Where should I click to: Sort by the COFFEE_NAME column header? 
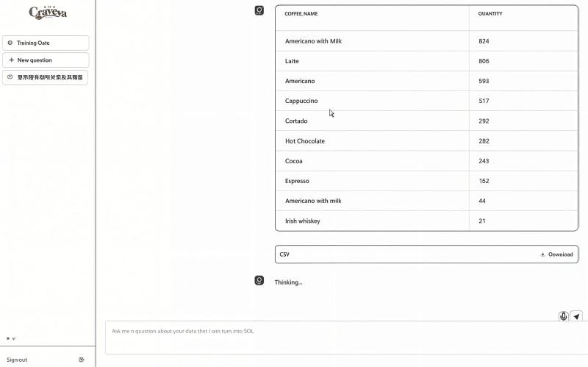pos(301,14)
